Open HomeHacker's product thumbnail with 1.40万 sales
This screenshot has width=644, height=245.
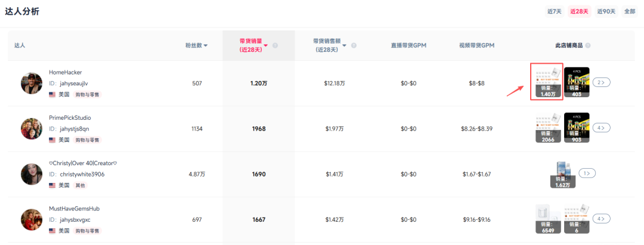[547, 83]
